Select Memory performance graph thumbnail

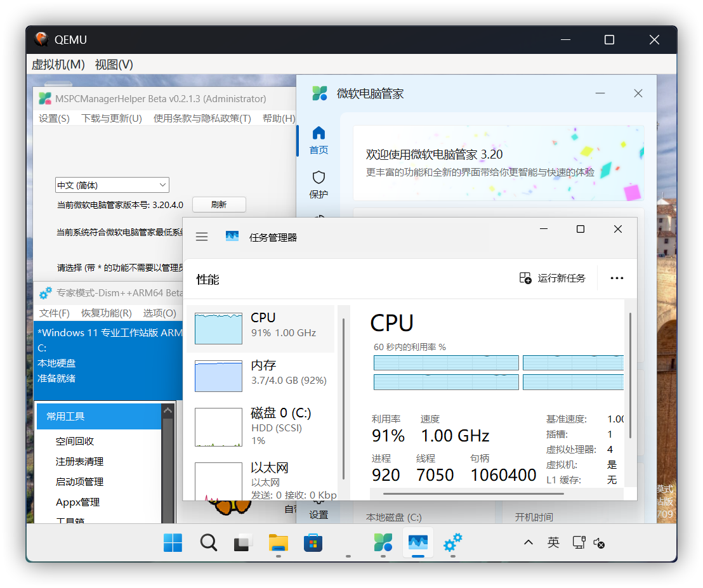click(218, 376)
